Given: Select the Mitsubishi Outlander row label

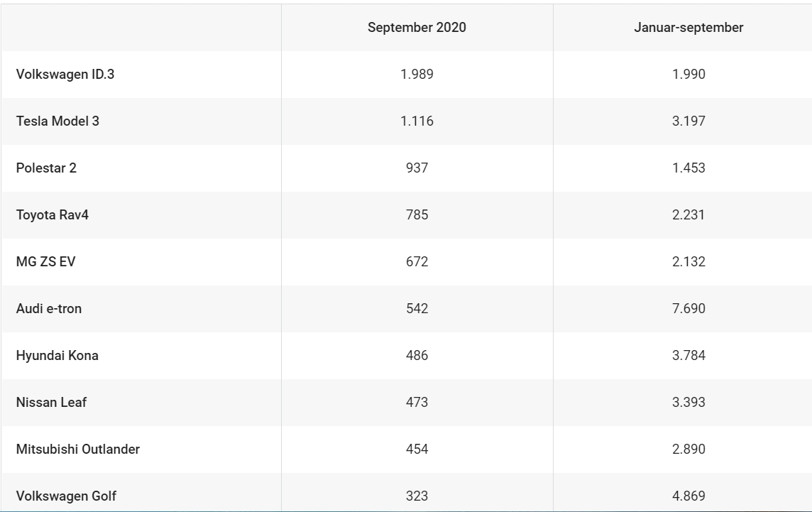Looking at the screenshot, I should tap(77, 450).
